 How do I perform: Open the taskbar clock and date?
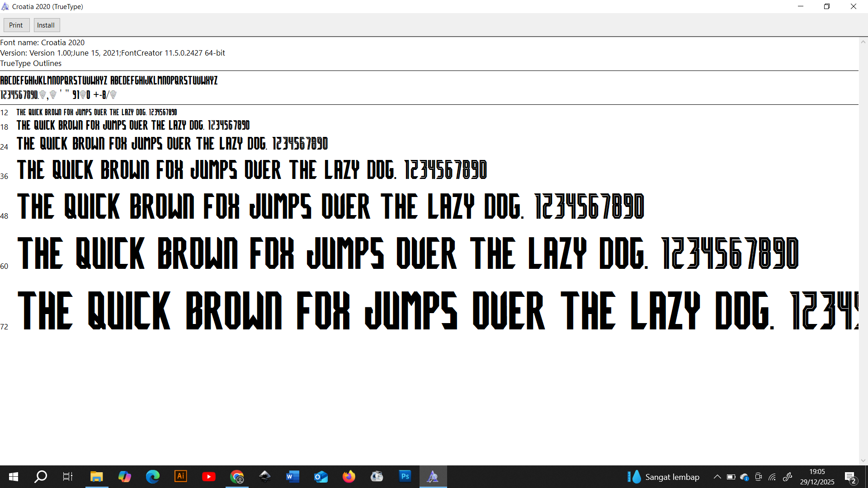817,477
